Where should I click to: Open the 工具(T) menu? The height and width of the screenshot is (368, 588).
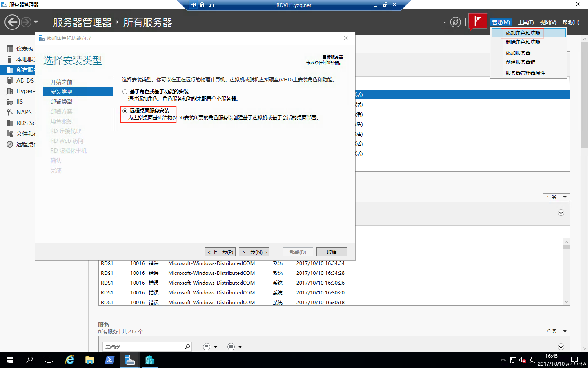pos(526,22)
